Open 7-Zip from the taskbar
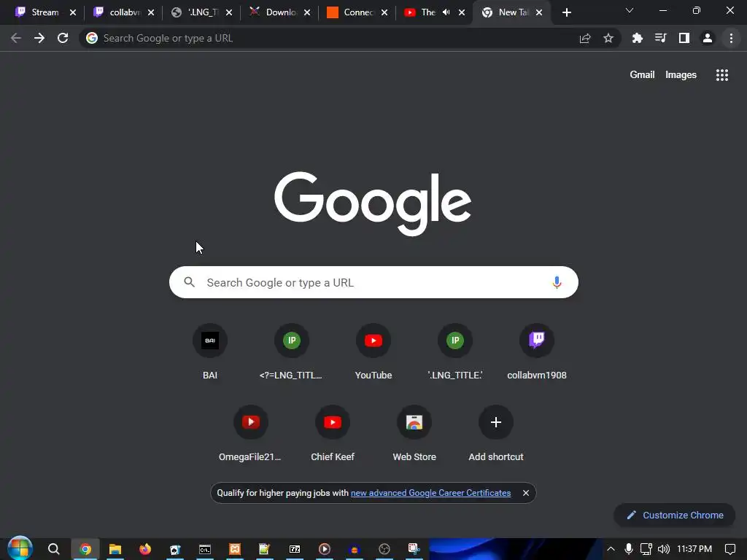747x560 pixels. coord(295,549)
